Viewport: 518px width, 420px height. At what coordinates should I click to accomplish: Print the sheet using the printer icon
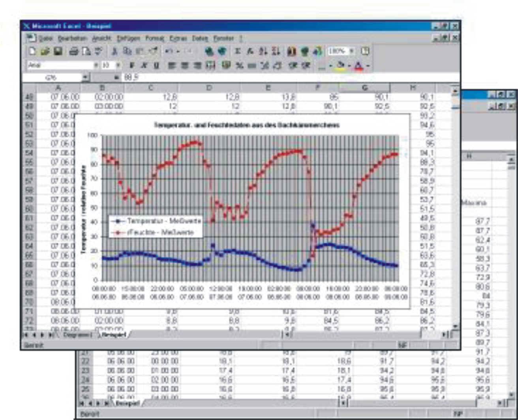pyautogui.click(x=74, y=51)
